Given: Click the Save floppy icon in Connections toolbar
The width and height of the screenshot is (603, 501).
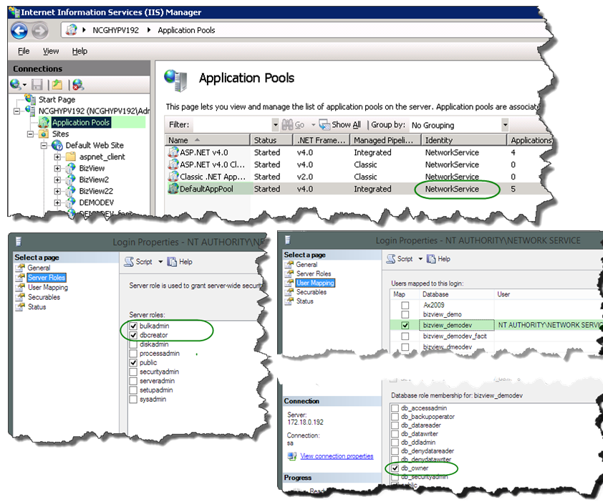Looking at the screenshot, I should (x=37, y=85).
